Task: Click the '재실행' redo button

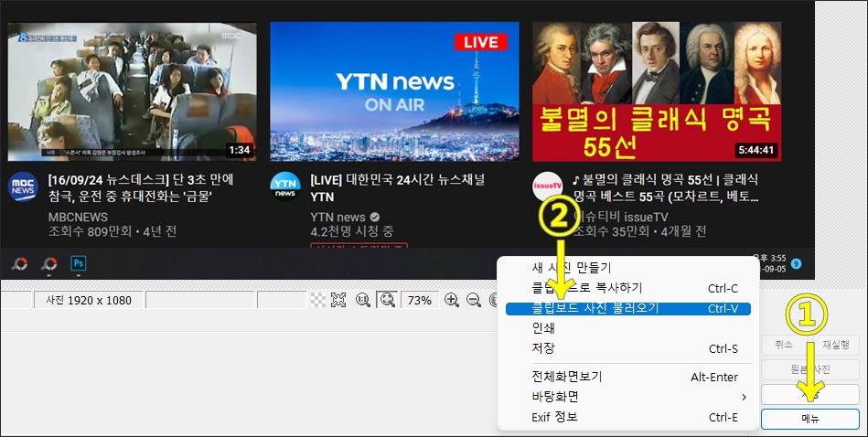Action: (x=835, y=345)
